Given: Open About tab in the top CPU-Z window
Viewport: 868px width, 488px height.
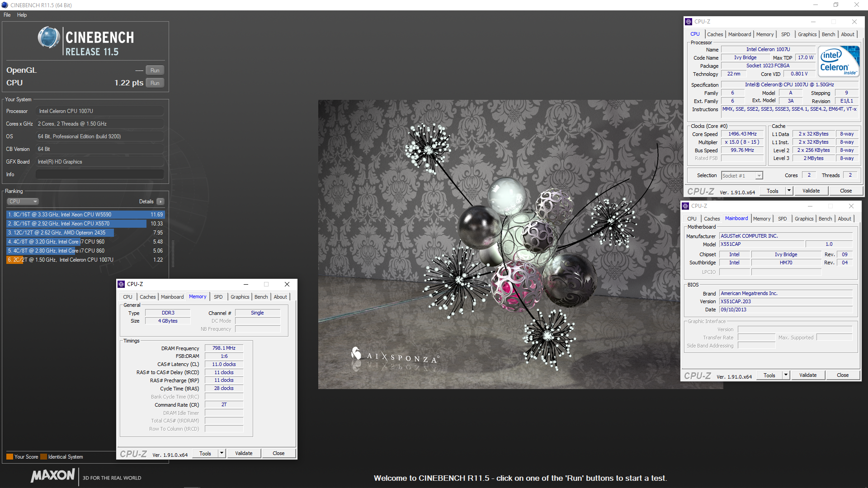Looking at the screenshot, I should (848, 34).
